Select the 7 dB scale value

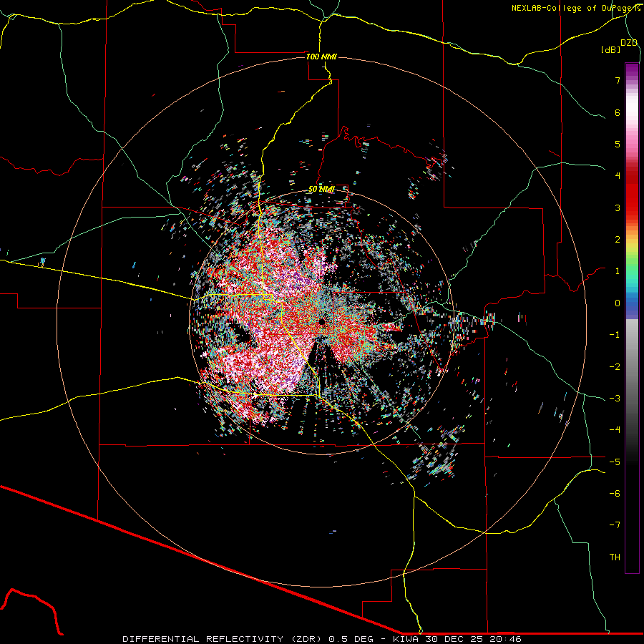[618, 80]
